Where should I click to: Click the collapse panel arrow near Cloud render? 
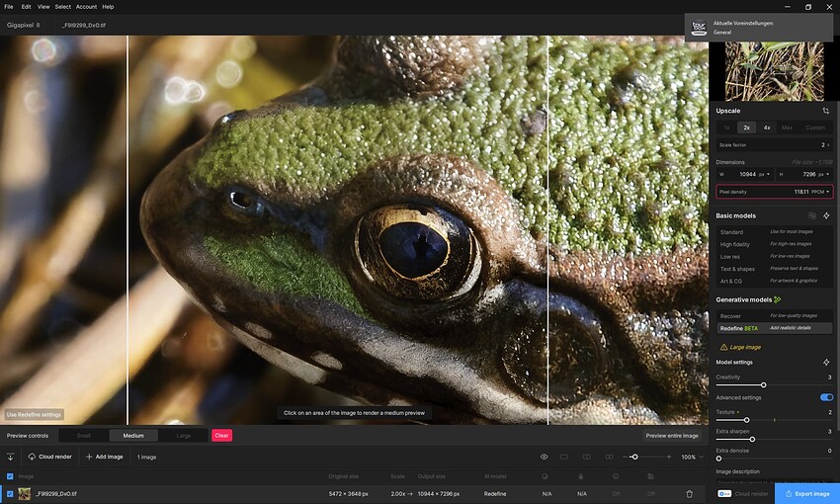coord(10,457)
